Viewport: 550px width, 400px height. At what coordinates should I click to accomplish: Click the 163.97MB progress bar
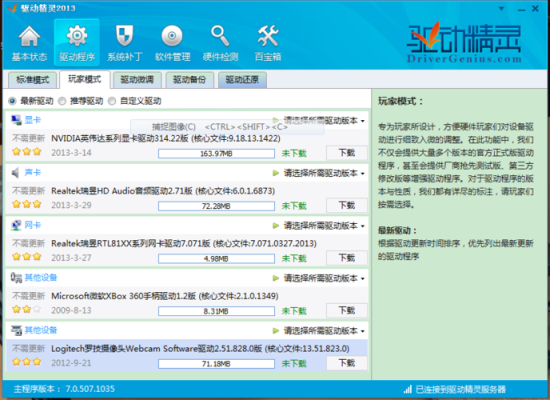tap(216, 154)
